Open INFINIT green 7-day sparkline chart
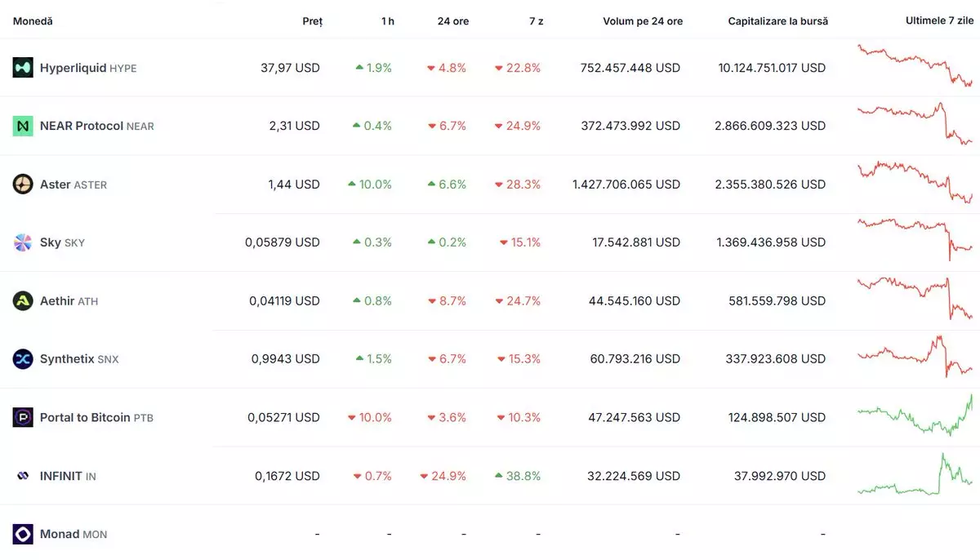980x560 pixels. click(x=915, y=475)
